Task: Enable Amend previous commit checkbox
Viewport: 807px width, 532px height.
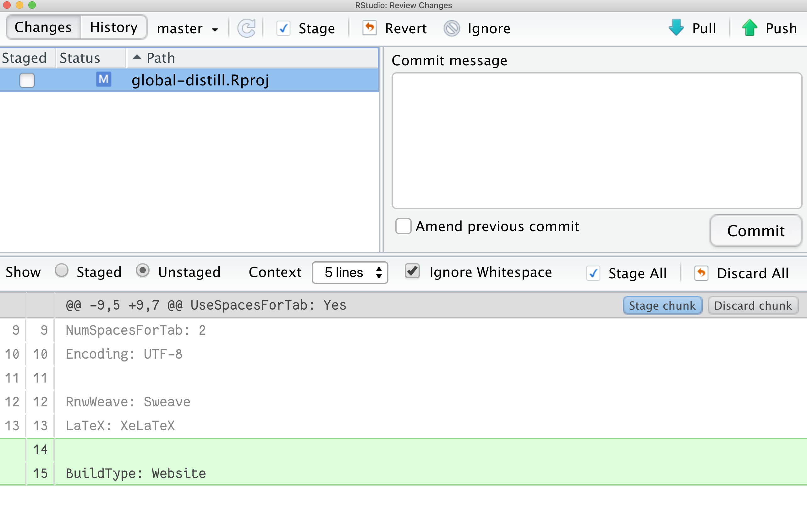Action: coord(403,226)
